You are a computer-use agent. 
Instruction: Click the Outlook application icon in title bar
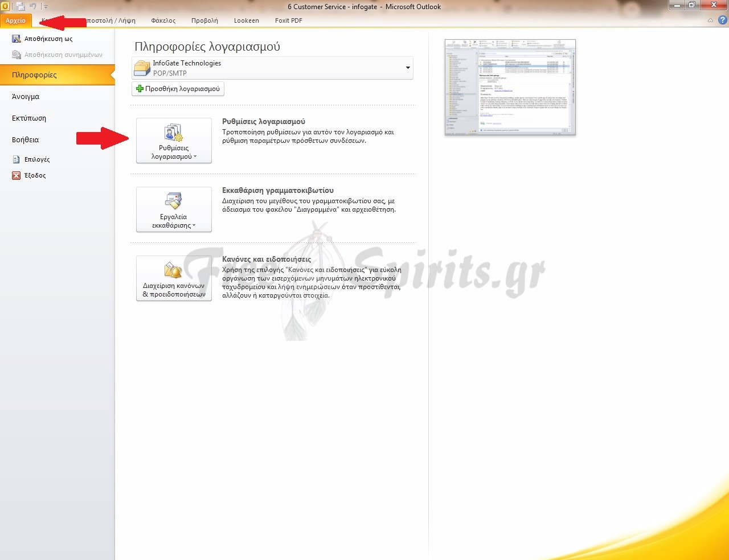(5, 6)
